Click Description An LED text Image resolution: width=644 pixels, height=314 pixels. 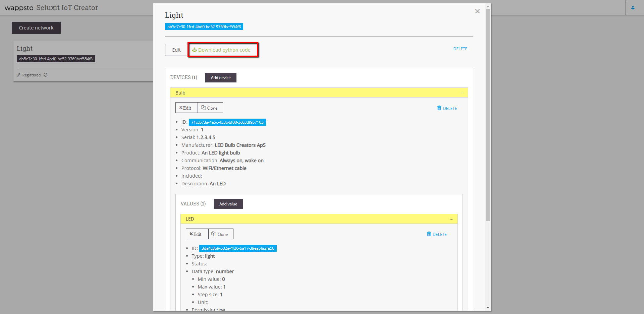[204, 184]
